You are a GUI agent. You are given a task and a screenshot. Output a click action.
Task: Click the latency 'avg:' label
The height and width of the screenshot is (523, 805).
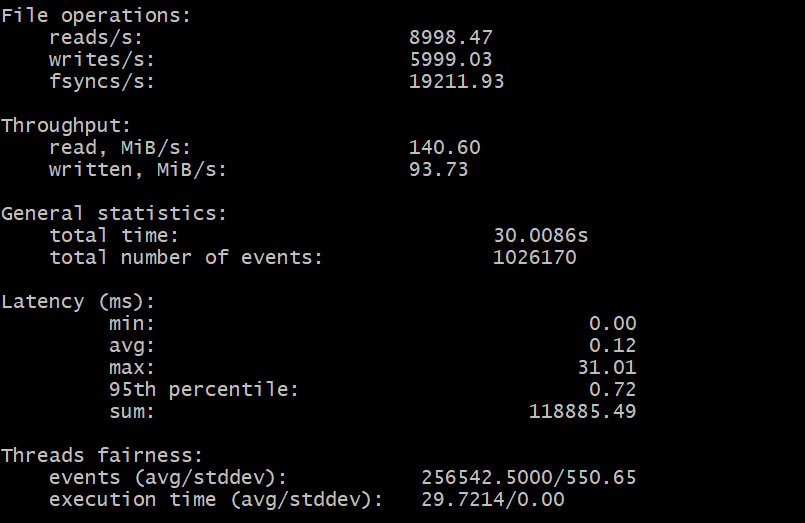coord(131,346)
